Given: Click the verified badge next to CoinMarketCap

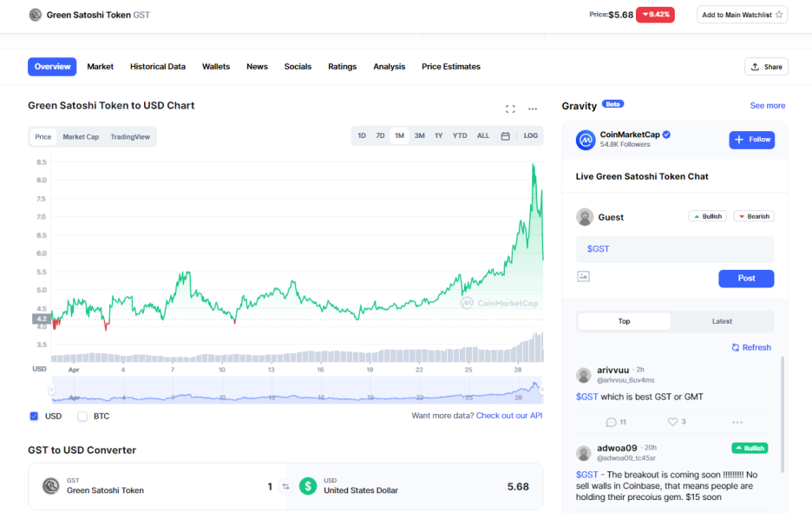Looking at the screenshot, I should tap(666, 135).
